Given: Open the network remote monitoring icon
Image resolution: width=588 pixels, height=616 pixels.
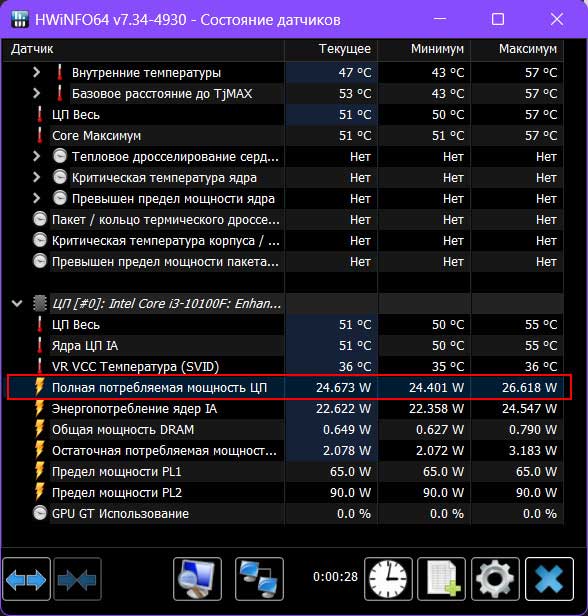Looking at the screenshot, I should tap(259, 579).
